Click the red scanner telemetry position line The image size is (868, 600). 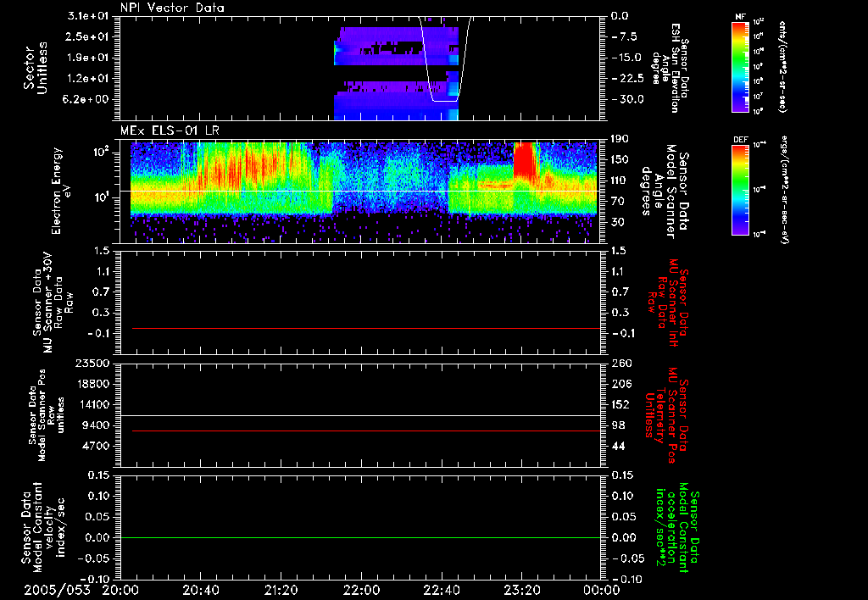click(x=366, y=431)
